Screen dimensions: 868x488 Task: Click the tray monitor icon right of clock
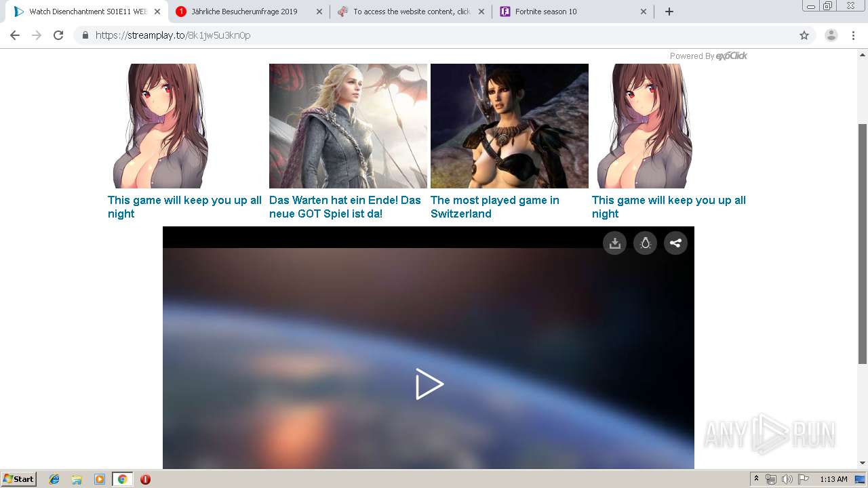(860, 479)
